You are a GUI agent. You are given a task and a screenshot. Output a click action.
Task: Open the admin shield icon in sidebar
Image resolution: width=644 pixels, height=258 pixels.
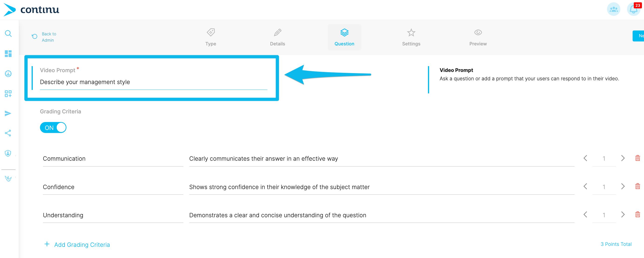8,153
